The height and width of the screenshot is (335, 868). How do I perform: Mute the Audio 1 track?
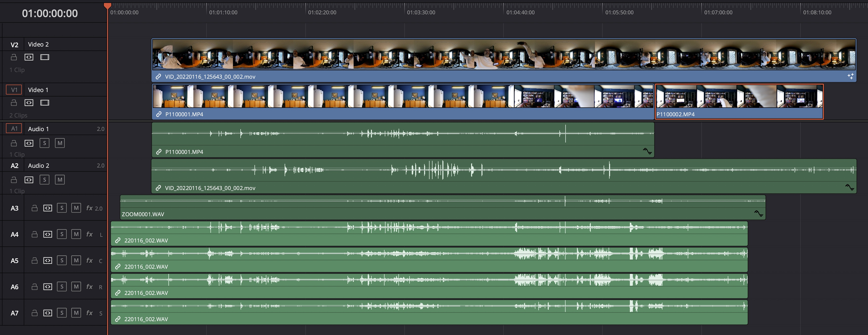(60, 143)
